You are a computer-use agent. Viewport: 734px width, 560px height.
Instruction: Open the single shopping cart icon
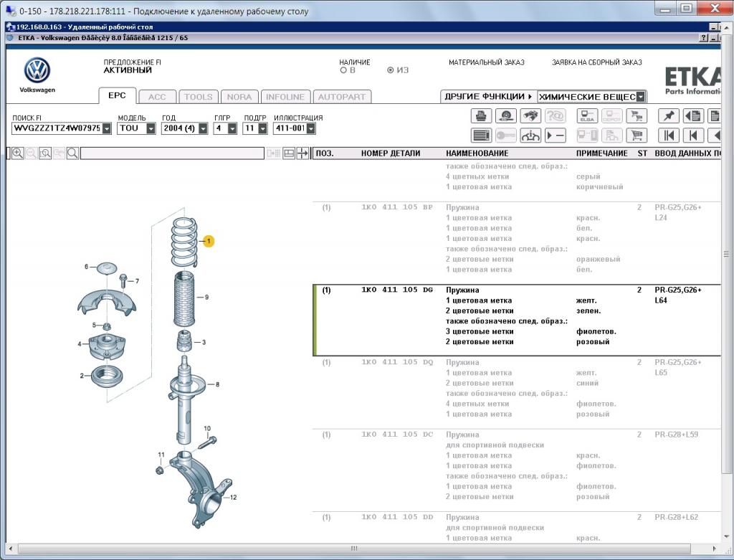coord(637,136)
